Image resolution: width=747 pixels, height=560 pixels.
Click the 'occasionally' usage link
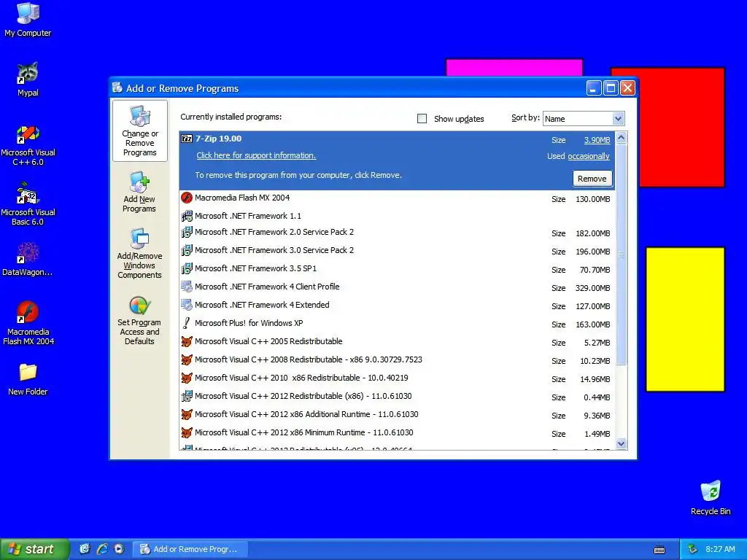(589, 156)
